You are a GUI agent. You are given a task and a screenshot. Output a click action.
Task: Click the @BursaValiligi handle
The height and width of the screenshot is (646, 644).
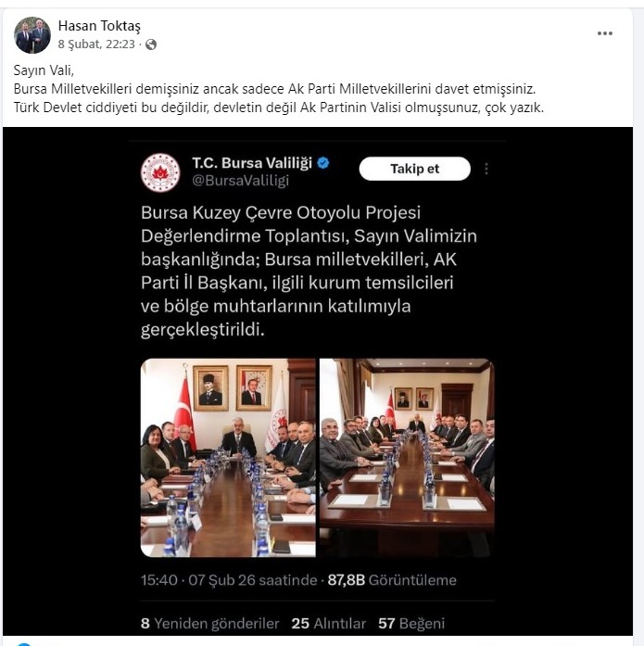pos(241,181)
